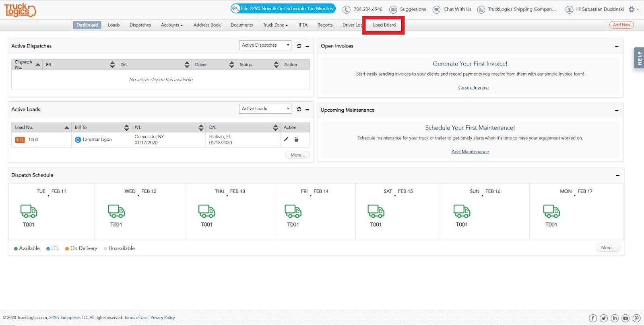Open the Dispatches tab

(x=140, y=25)
